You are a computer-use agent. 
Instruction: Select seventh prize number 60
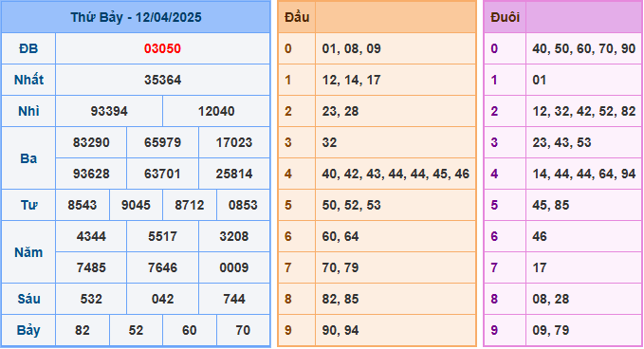pos(190,330)
